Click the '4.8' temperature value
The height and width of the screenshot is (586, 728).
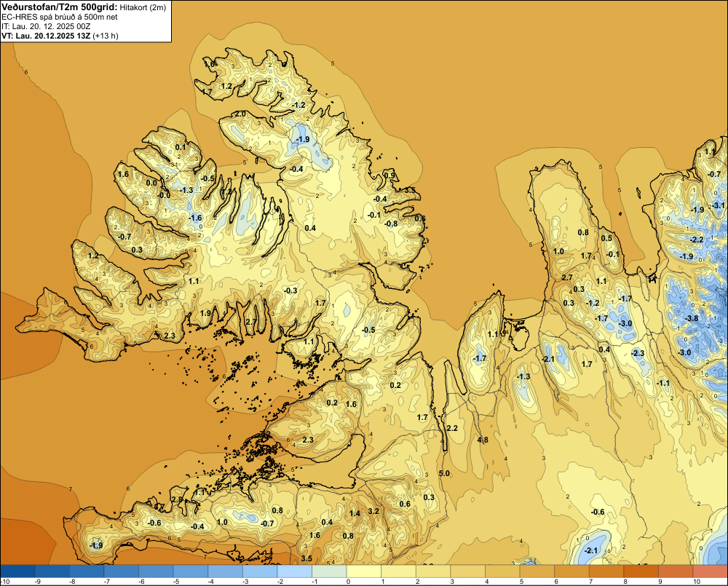click(483, 440)
